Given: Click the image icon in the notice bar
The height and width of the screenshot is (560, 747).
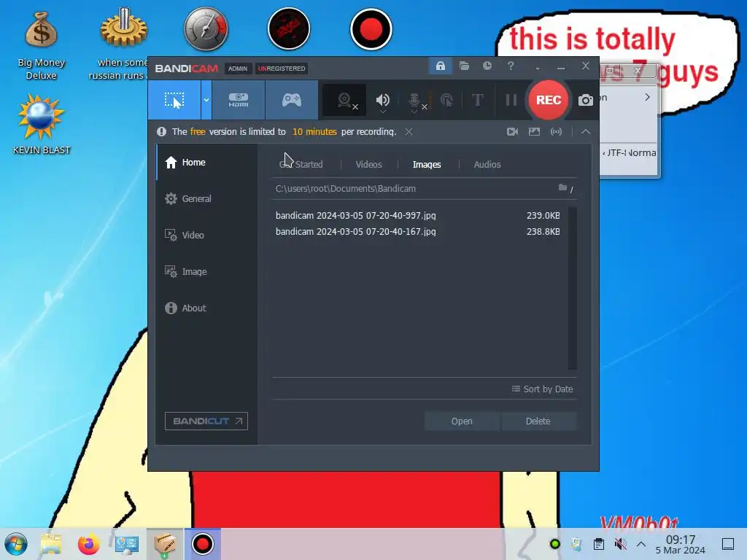Looking at the screenshot, I should pos(534,132).
